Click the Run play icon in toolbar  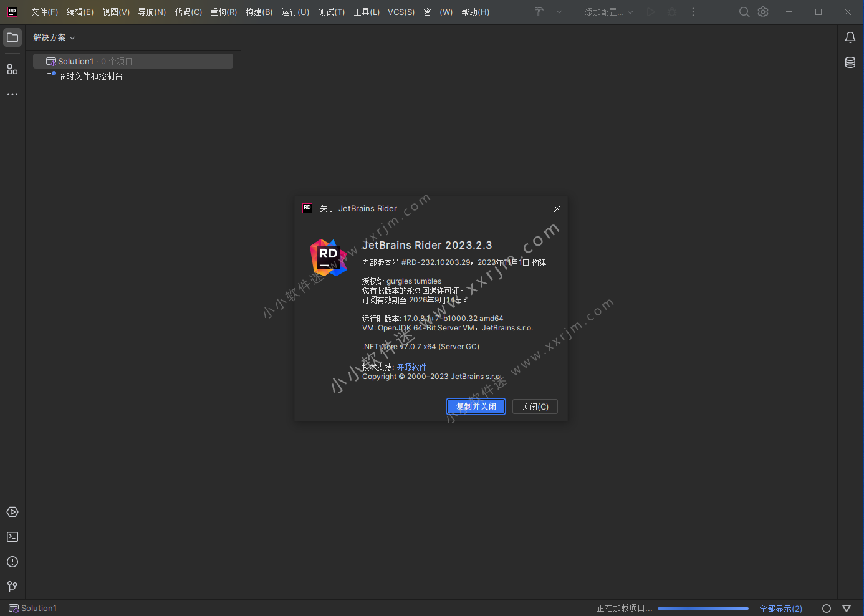651,12
